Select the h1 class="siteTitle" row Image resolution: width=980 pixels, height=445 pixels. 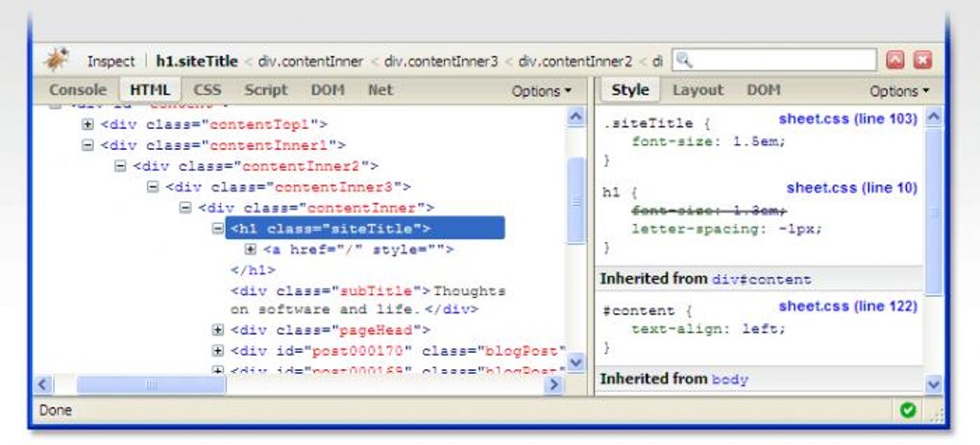pos(365,228)
